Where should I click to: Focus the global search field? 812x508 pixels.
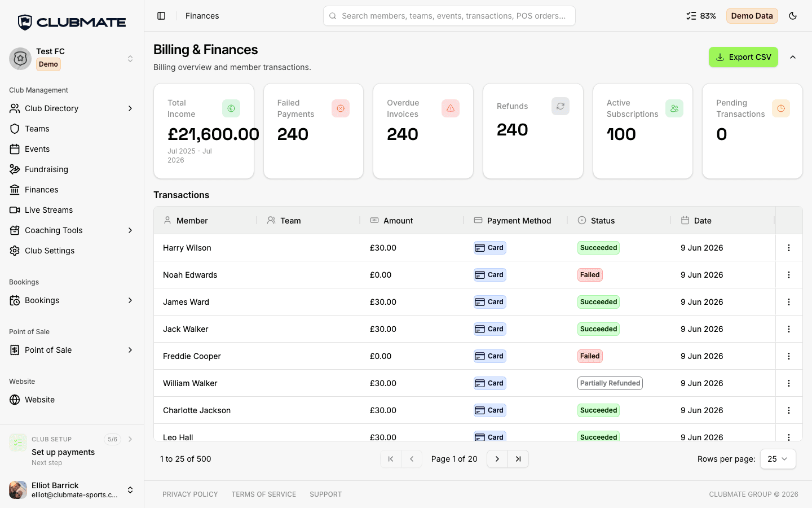[x=449, y=16]
